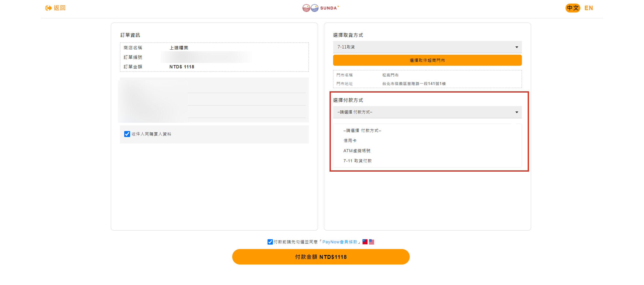644x285 pixels.
Task: Choose 7-11 取貨付款 option
Action: click(357, 161)
